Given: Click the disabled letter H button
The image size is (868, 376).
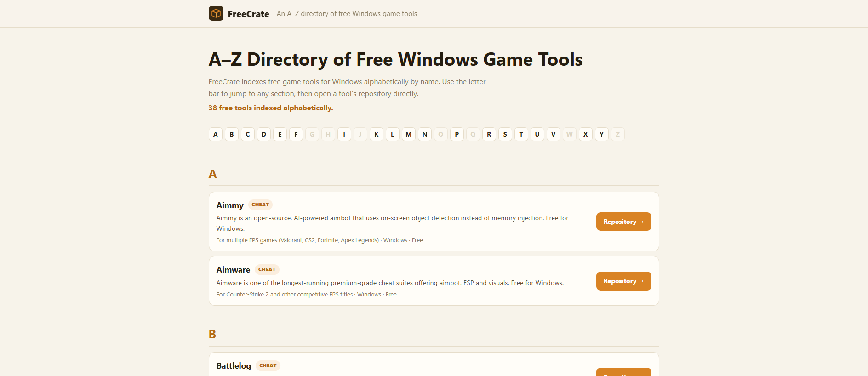Looking at the screenshot, I should click(x=328, y=134).
